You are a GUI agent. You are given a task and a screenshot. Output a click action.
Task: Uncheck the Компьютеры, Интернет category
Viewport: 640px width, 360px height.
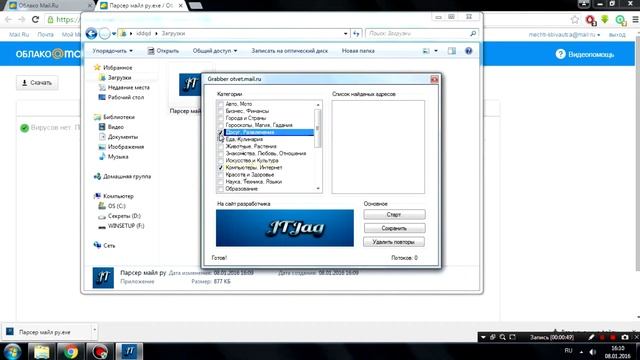(x=220, y=167)
